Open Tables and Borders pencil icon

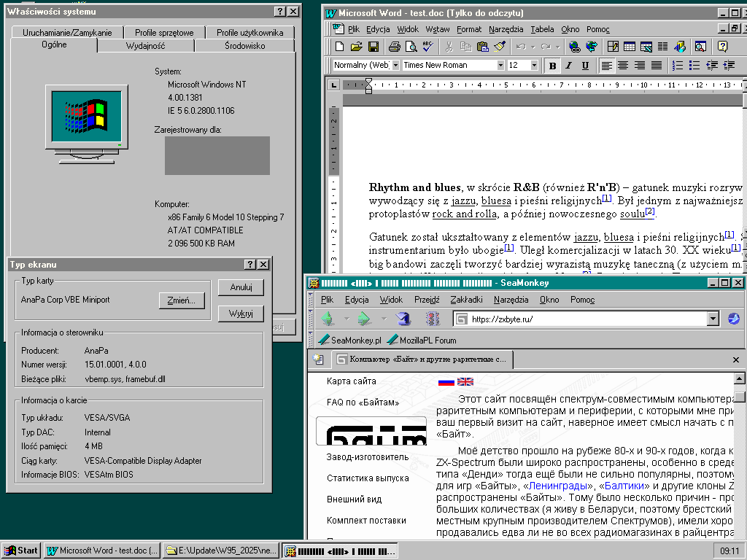point(613,46)
